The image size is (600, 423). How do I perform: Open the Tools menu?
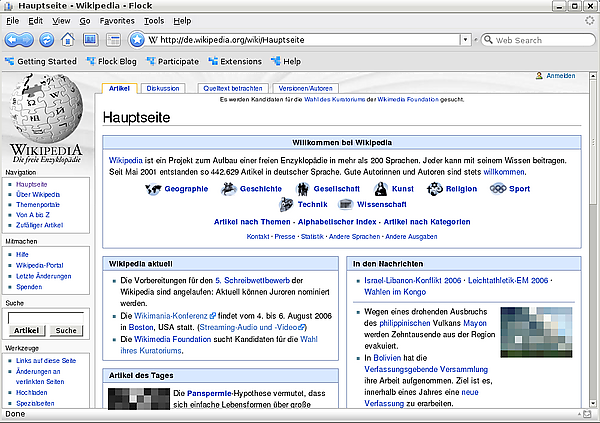(154, 21)
